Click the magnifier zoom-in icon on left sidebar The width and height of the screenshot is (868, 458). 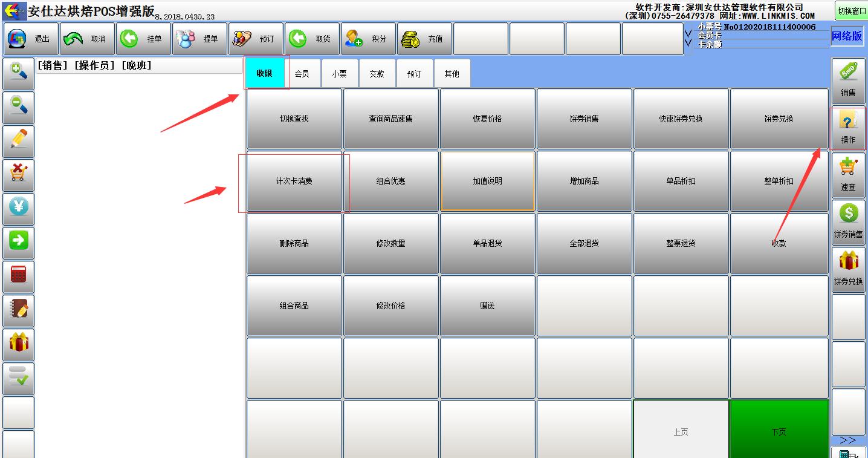point(16,73)
